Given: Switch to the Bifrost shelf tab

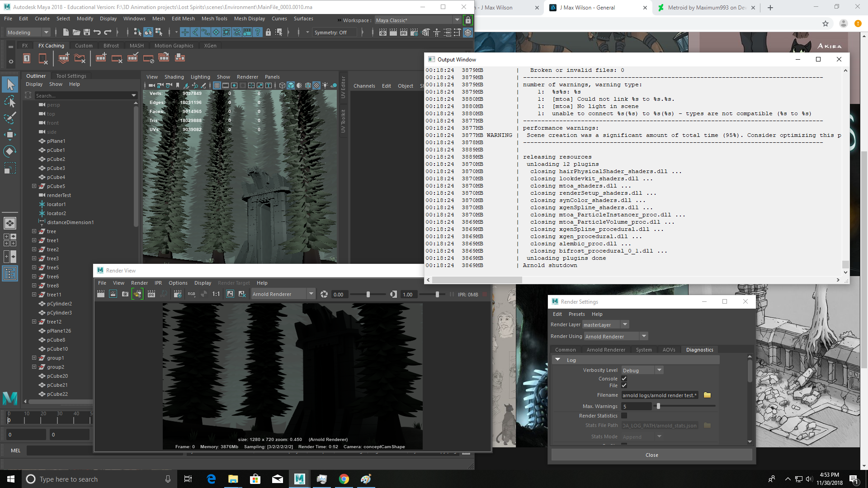Looking at the screenshot, I should [x=111, y=45].
